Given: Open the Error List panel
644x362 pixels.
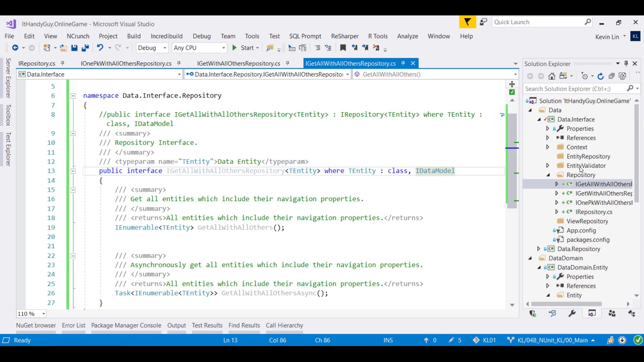Looking at the screenshot, I should [x=73, y=325].
